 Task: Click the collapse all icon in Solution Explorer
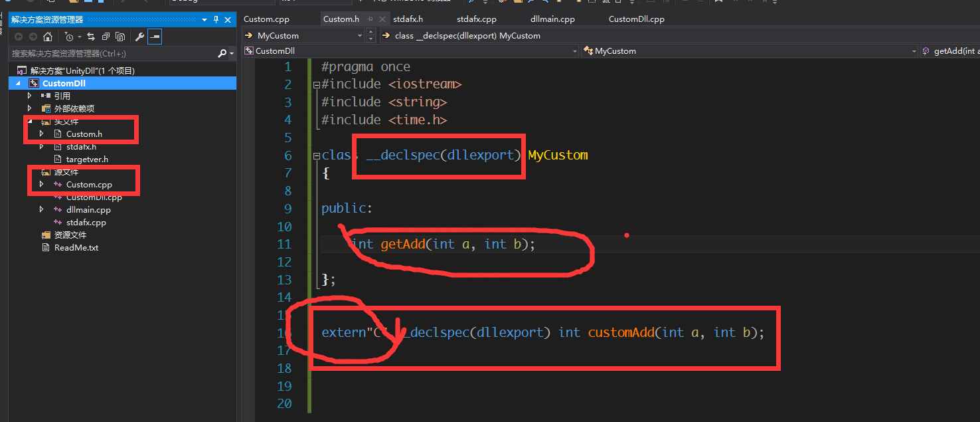coord(106,37)
